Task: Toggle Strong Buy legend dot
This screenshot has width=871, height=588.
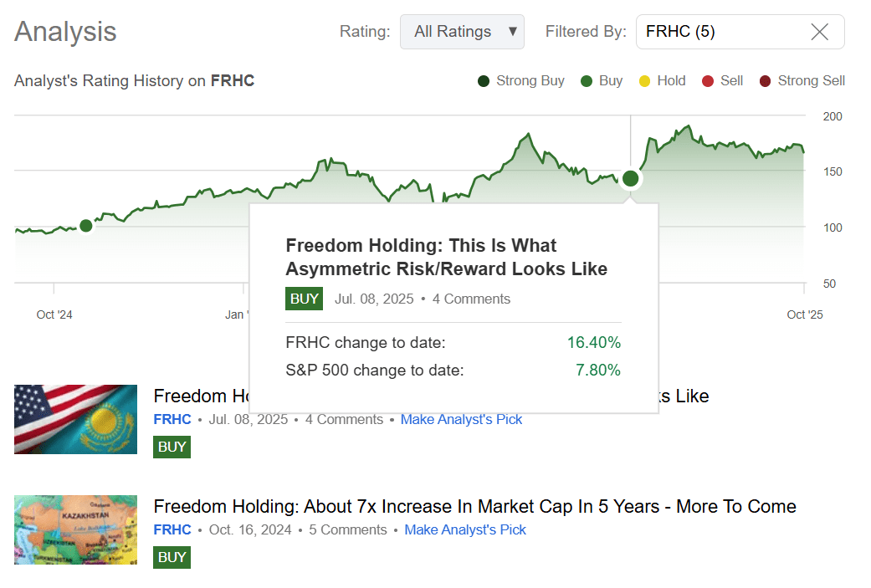Action: [484, 81]
